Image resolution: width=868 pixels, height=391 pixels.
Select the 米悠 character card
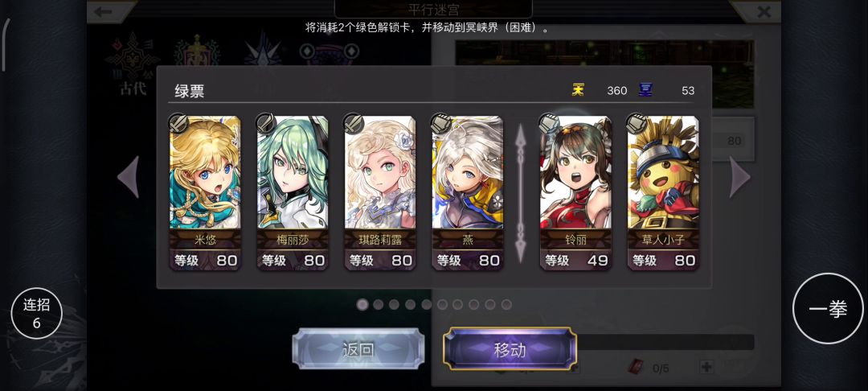tap(205, 192)
